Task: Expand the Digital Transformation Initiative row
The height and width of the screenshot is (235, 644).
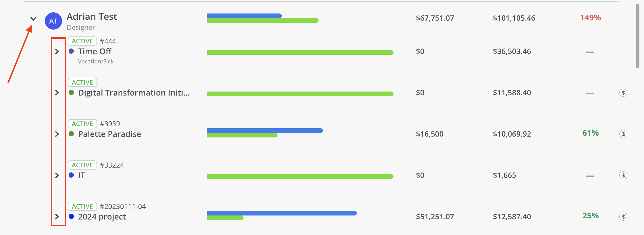Action: tap(57, 93)
